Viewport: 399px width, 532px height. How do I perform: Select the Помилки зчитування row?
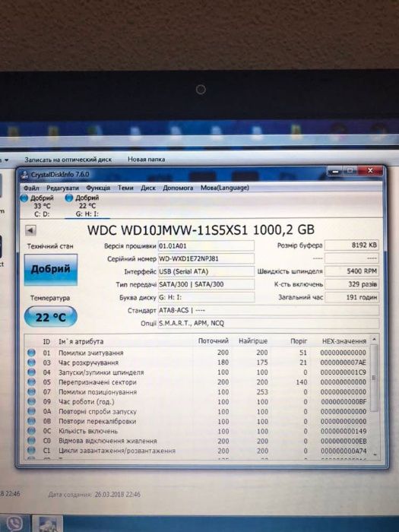[197, 353]
